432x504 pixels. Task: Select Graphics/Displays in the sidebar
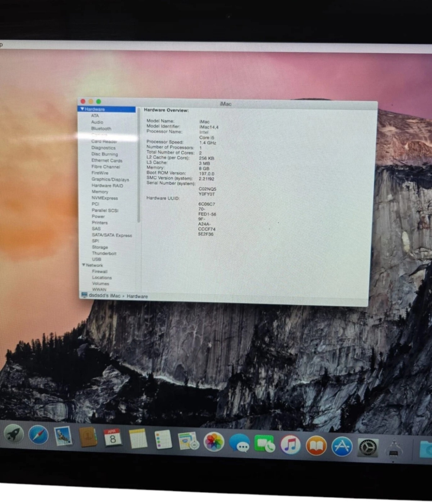(110, 179)
